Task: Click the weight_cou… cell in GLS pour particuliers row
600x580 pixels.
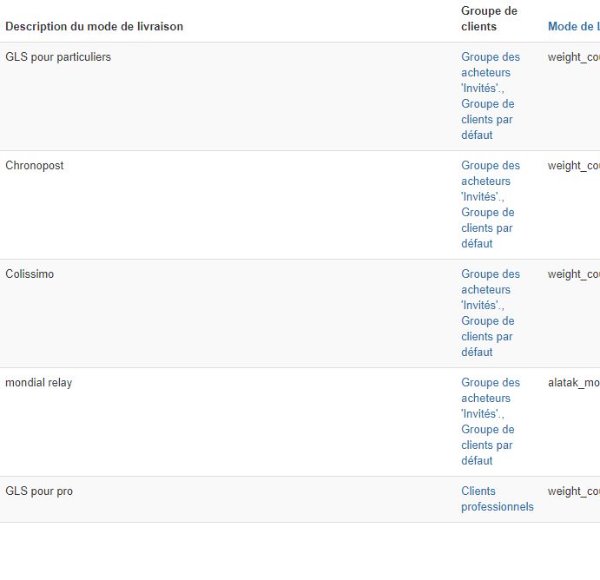Action: point(574,57)
